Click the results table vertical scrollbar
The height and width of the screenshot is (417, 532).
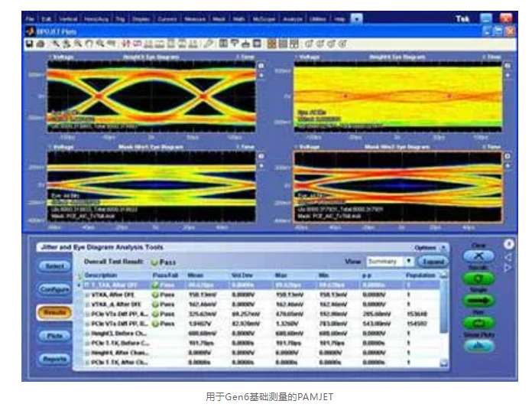click(445, 321)
